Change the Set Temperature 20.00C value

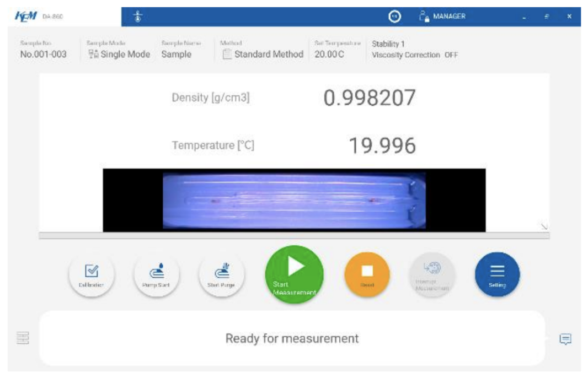click(330, 54)
